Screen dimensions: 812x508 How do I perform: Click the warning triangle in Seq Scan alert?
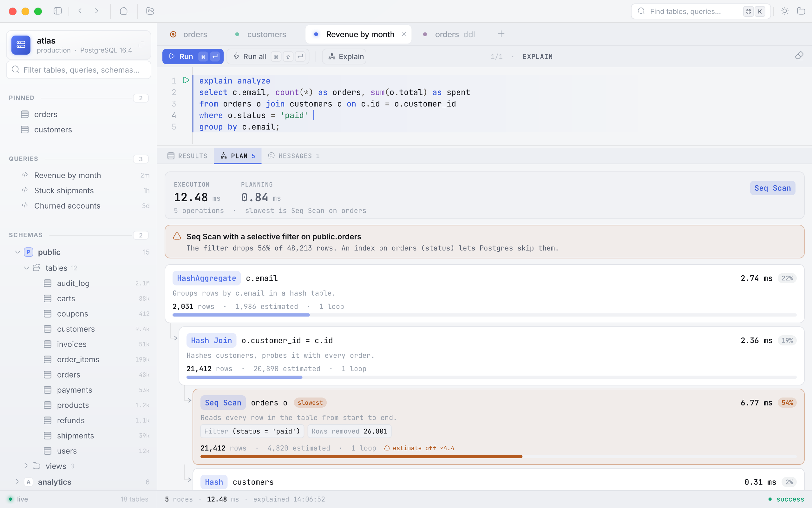(x=177, y=237)
